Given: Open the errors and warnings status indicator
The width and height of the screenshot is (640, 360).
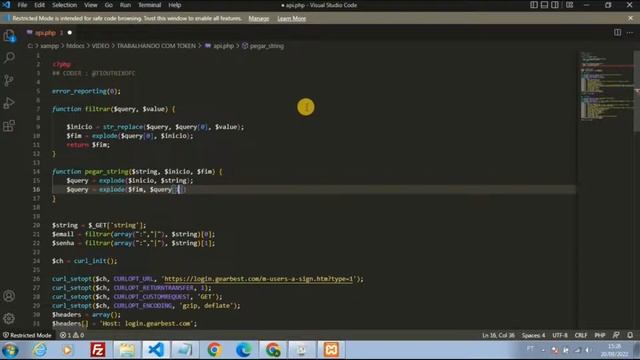Looking at the screenshot, I should (x=72, y=335).
